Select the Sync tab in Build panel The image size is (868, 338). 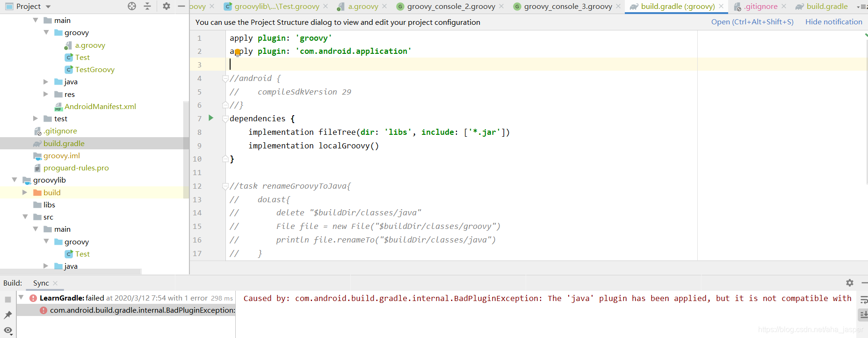coord(41,283)
